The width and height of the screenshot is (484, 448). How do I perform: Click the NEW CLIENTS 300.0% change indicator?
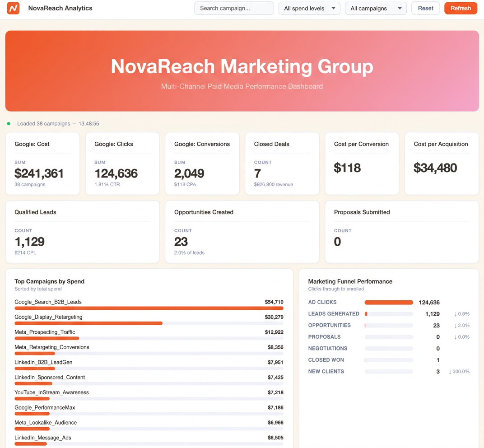coord(459,372)
